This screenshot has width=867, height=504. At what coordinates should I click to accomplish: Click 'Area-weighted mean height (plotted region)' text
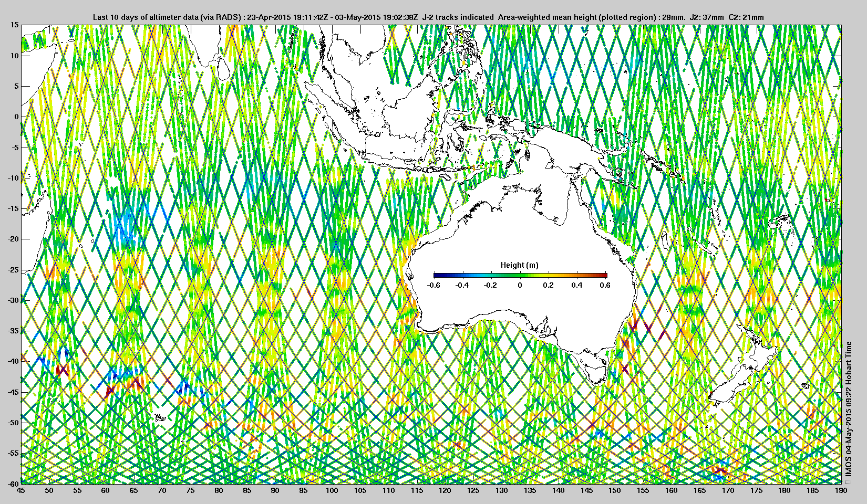[577, 17]
